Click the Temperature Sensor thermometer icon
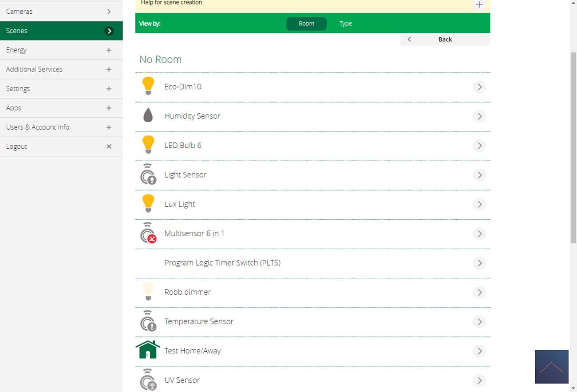Screen dimensions: 577x392 pyautogui.click(x=148, y=321)
